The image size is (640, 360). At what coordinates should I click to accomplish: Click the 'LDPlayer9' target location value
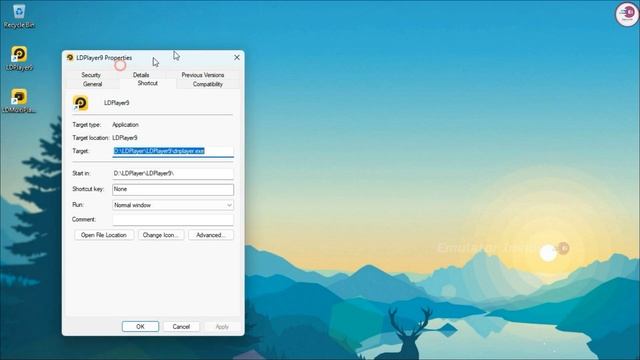pos(125,138)
